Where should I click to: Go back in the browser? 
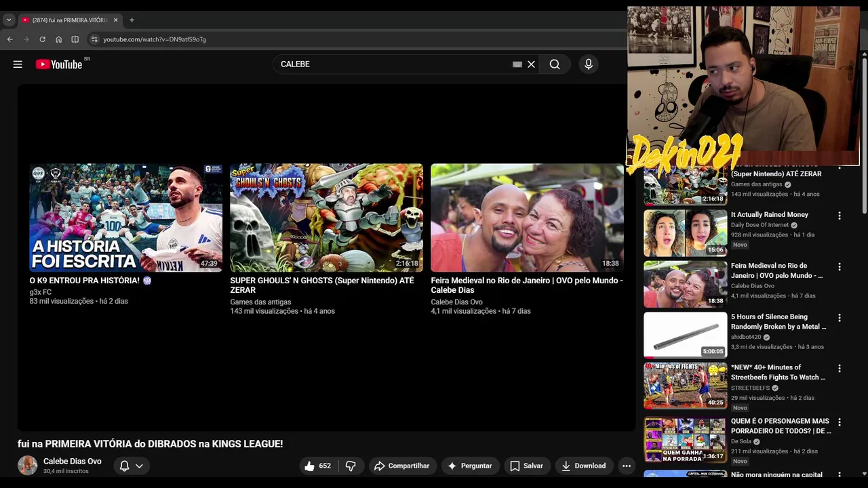[10, 39]
